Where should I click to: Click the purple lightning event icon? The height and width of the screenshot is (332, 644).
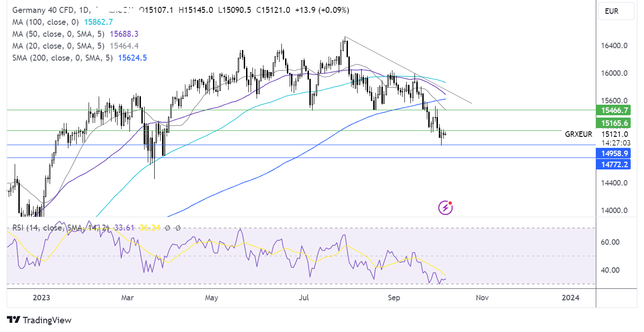446,208
